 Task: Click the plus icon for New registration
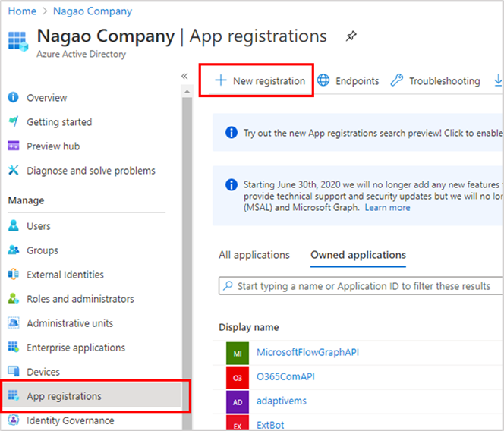coord(221,80)
